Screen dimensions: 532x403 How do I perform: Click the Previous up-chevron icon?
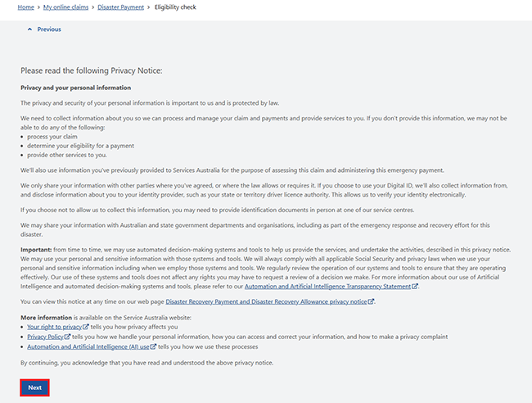29,29
